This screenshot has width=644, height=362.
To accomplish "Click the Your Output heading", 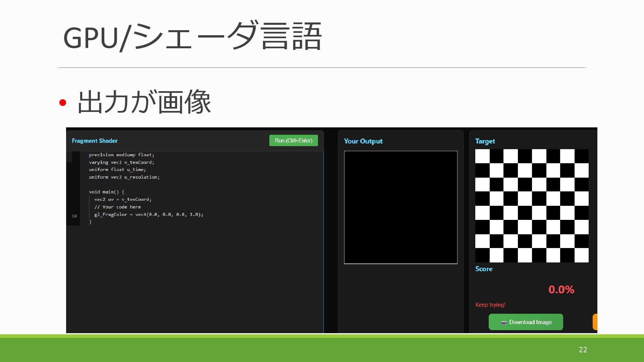I will (x=363, y=141).
